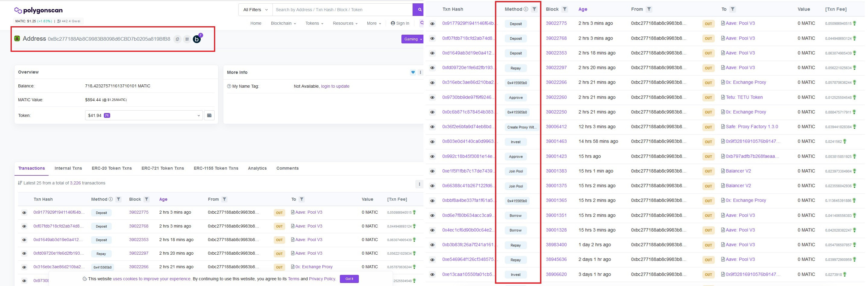This screenshot has width=868, height=286.
Task: Open the Sign In link
Action: (400, 23)
